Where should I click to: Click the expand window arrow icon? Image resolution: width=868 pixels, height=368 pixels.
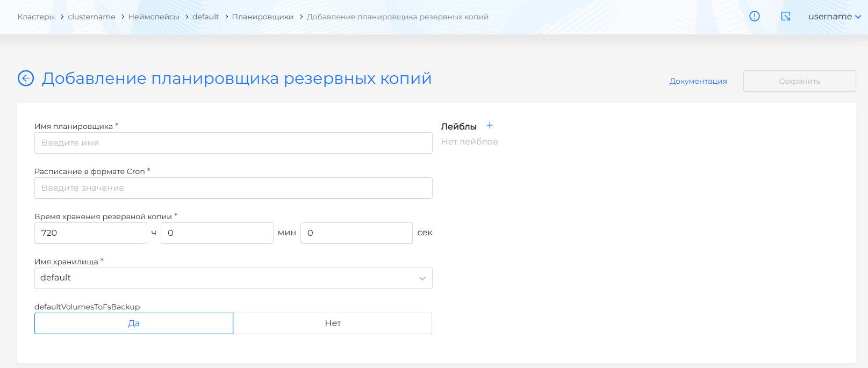[786, 17]
